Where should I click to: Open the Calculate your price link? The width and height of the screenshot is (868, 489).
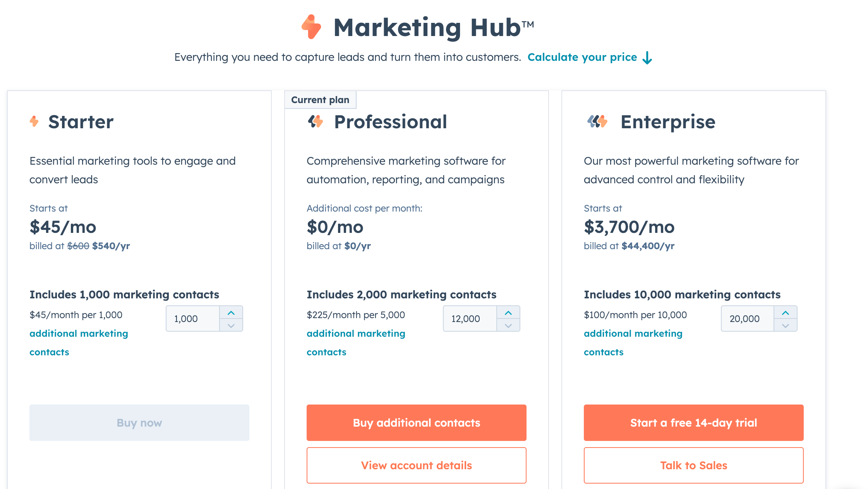(x=582, y=57)
